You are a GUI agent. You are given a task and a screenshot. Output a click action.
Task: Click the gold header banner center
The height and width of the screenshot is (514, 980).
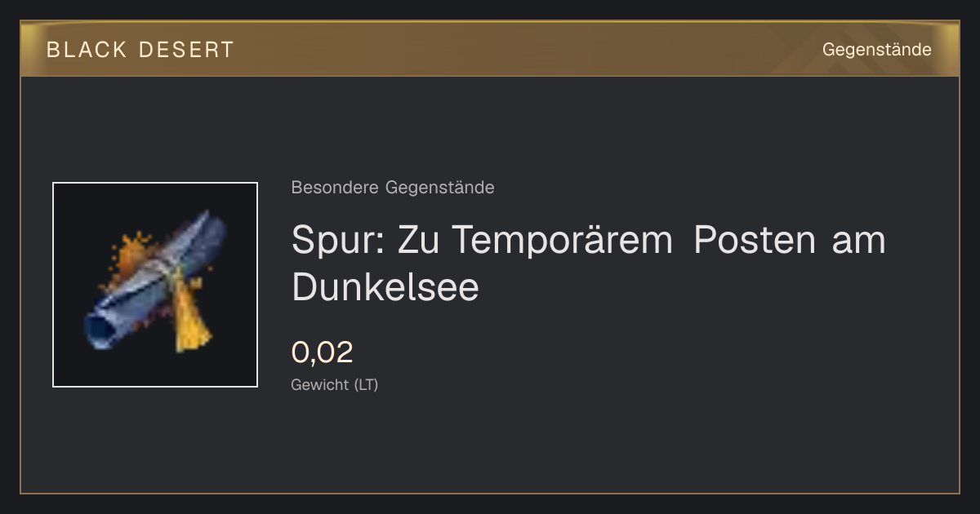pyautogui.click(x=490, y=49)
